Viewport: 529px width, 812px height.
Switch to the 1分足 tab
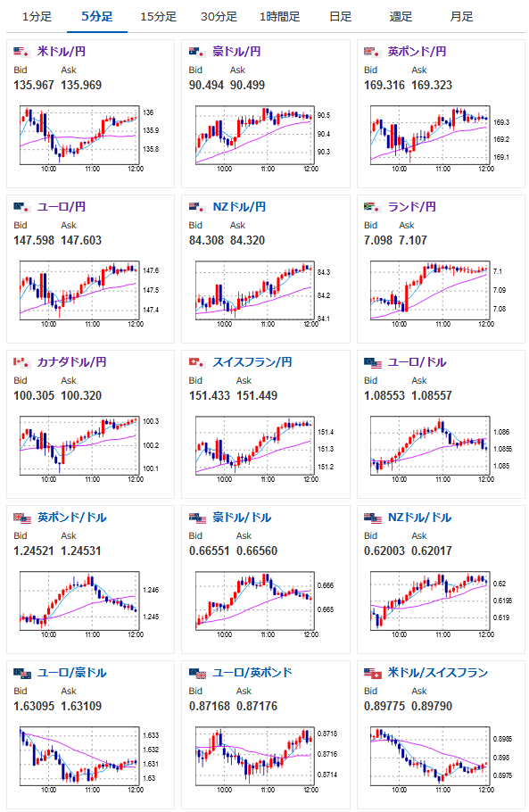coord(37,17)
